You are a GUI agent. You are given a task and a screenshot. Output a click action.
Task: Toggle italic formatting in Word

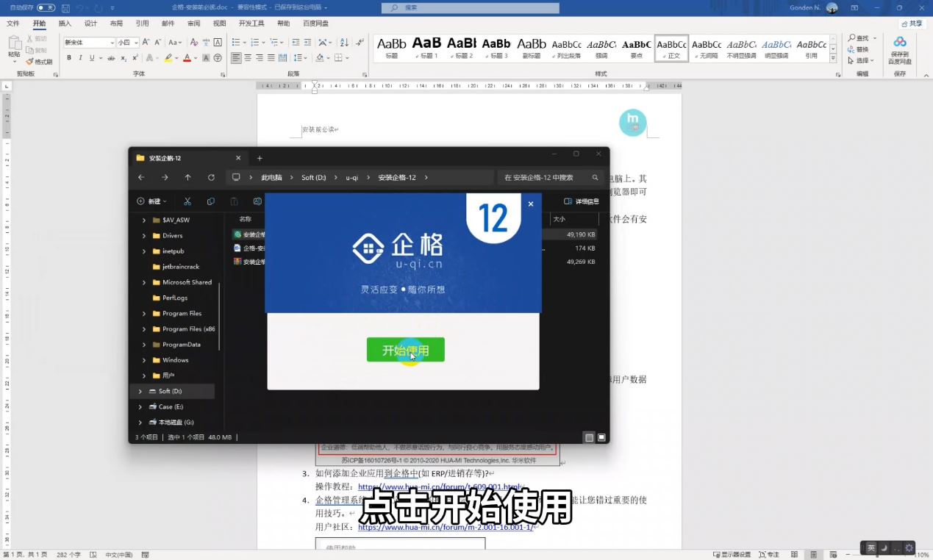[80, 58]
